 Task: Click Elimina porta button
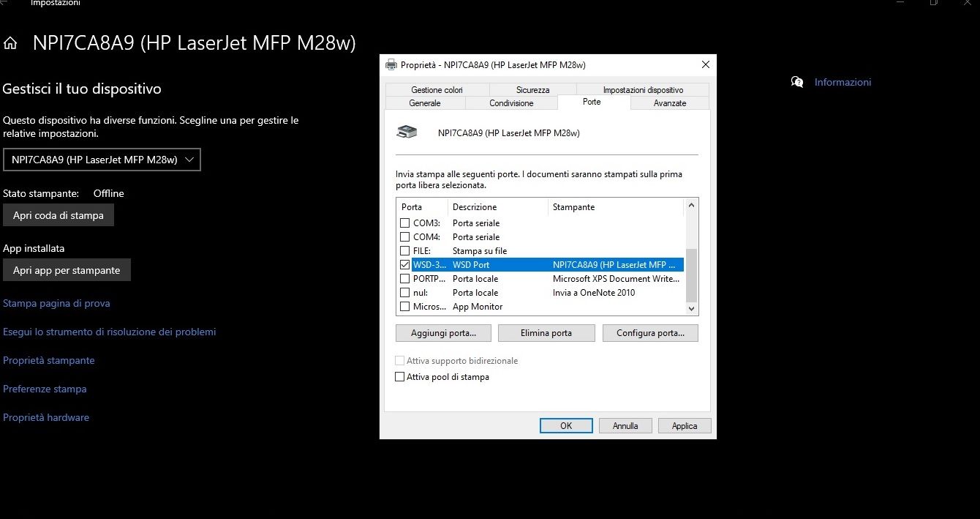[x=546, y=333]
